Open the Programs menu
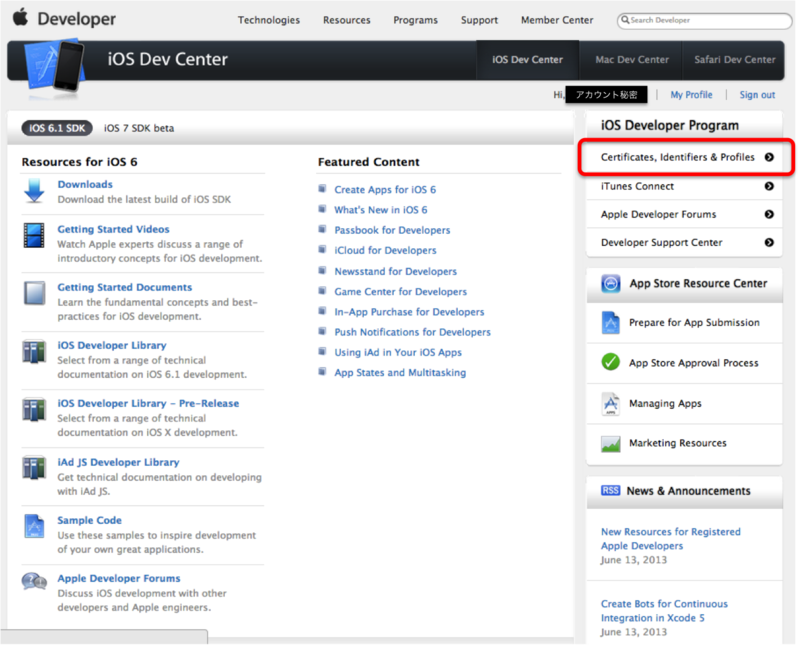 [415, 20]
